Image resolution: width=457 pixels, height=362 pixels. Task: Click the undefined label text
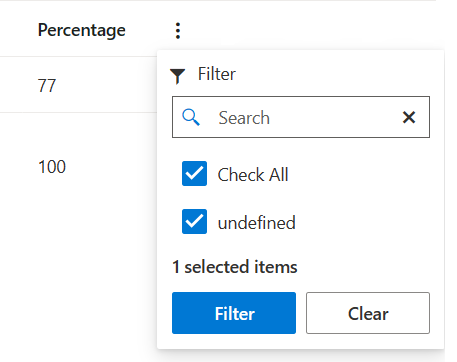click(257, 223)
